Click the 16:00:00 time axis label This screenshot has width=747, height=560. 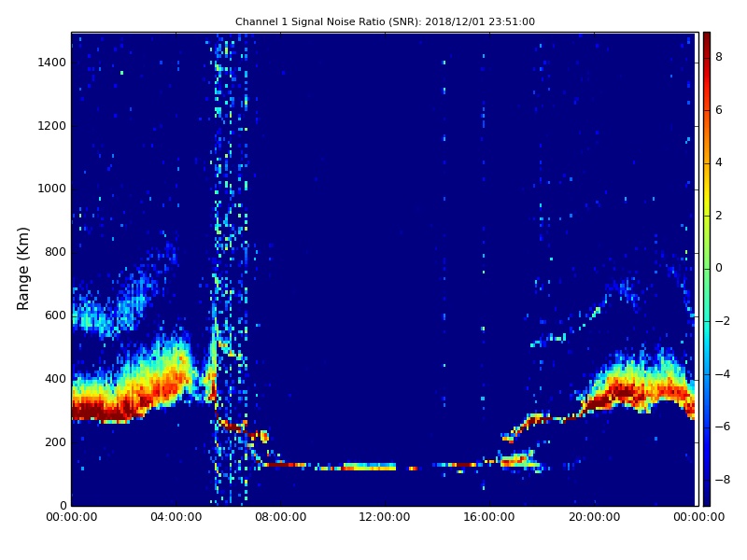(489, 517)
